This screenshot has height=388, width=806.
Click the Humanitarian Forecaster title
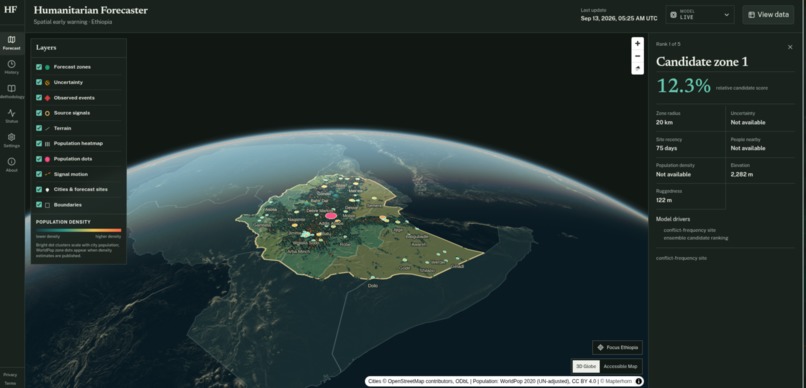pos(90,10)
